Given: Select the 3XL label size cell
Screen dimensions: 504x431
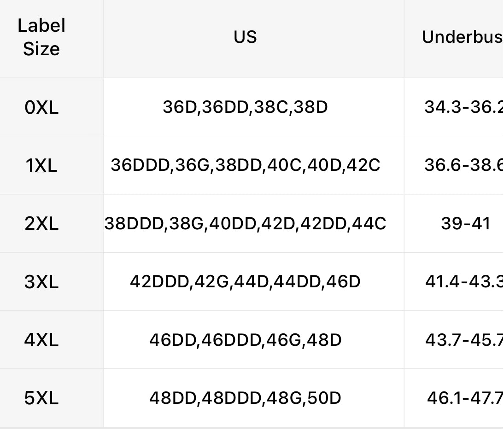Looking at the screenshot, I should 41,281.
